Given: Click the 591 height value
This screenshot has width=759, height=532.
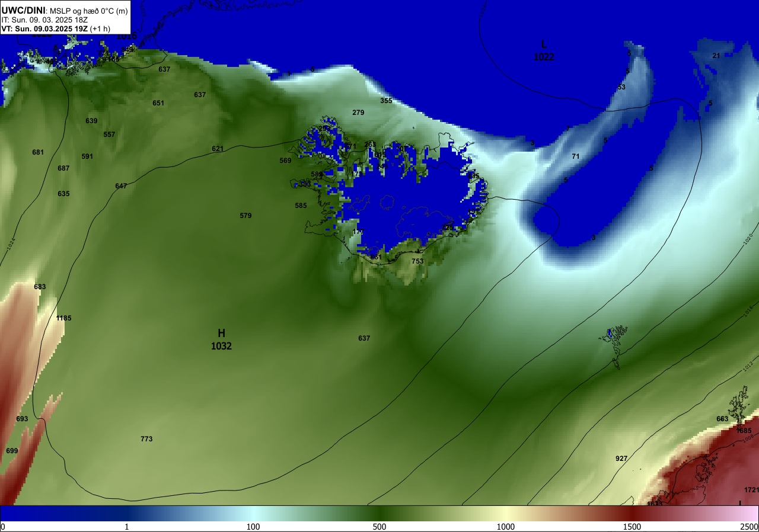Looking at the screenshot, I should 87,156.
